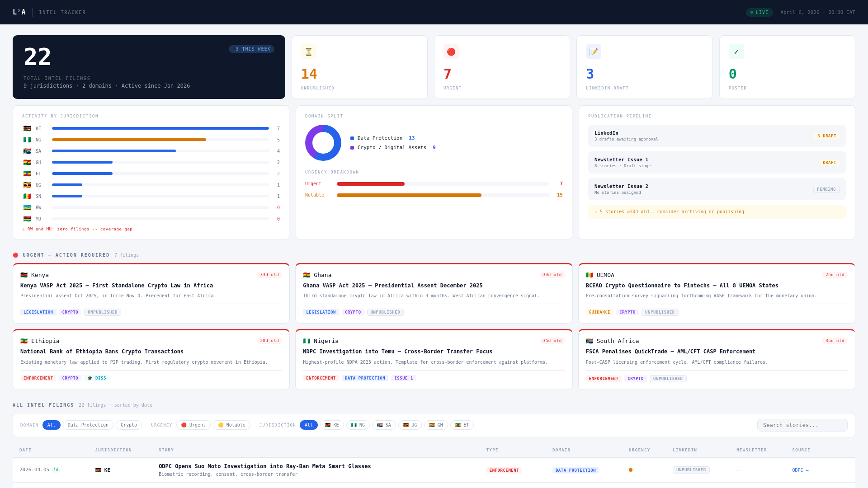Click the flag on the South Africa FSCA card
868x488 pixels.
tap(590, 341)
